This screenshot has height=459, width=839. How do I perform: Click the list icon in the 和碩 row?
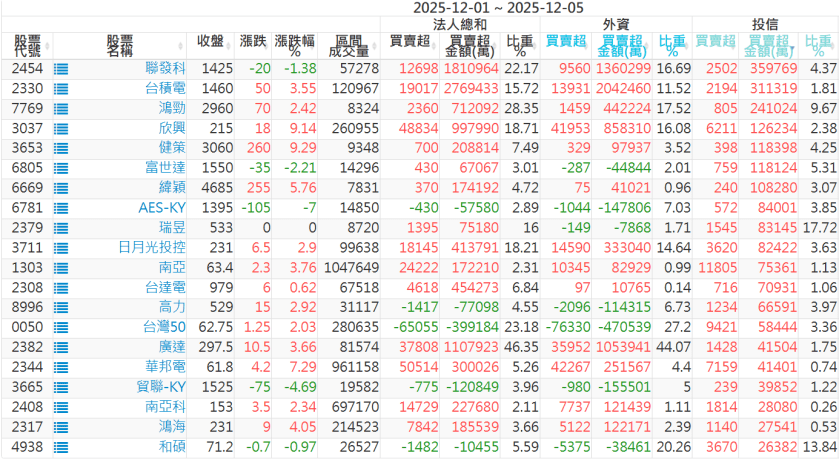61,445
